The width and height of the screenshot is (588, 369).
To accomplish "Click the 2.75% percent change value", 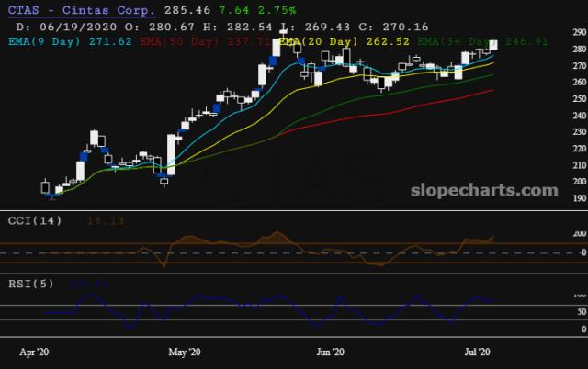I will pyautogui.click(x=277, y=10).
